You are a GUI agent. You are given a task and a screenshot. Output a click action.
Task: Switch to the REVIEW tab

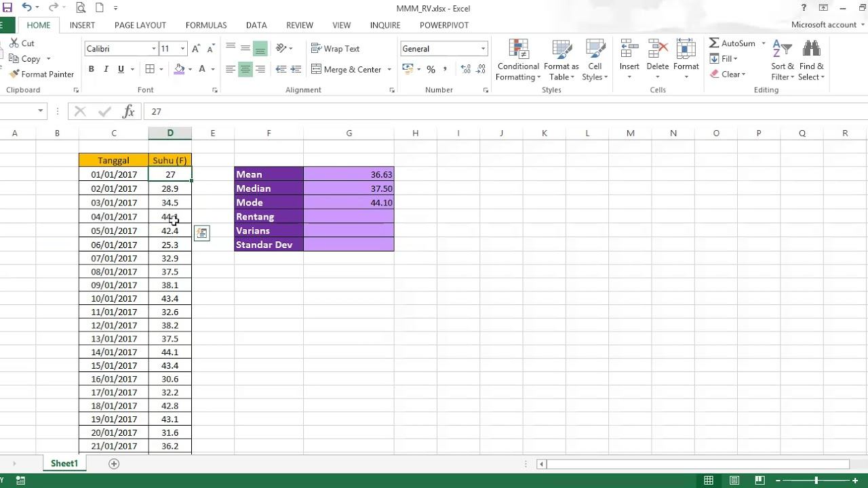tap(300, 25)
